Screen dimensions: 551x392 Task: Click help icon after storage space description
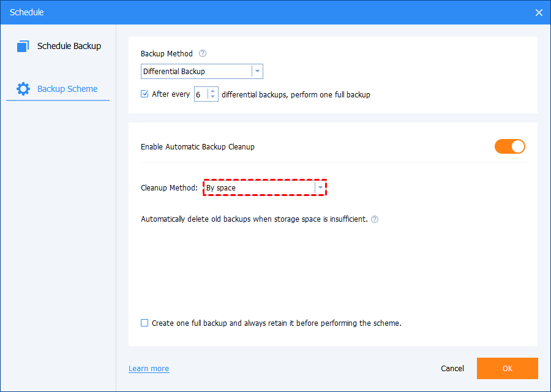[x=375, y=219]
